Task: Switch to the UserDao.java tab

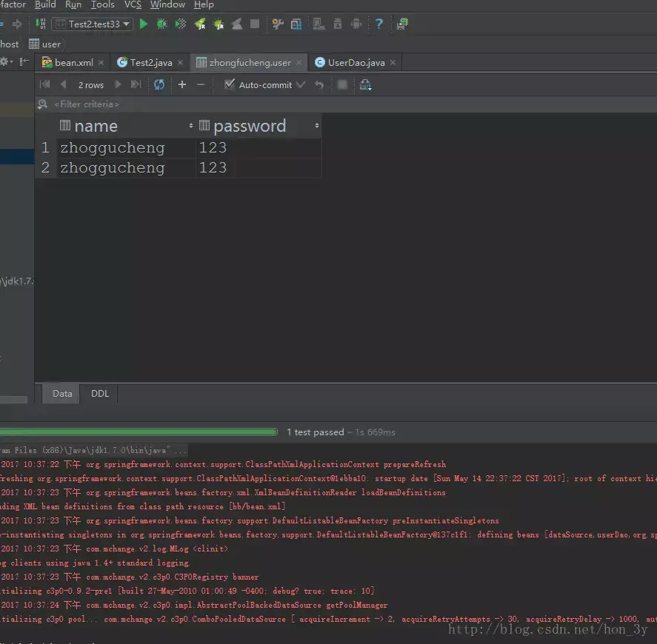Action: pyautogui.click(x=356, y=63)
